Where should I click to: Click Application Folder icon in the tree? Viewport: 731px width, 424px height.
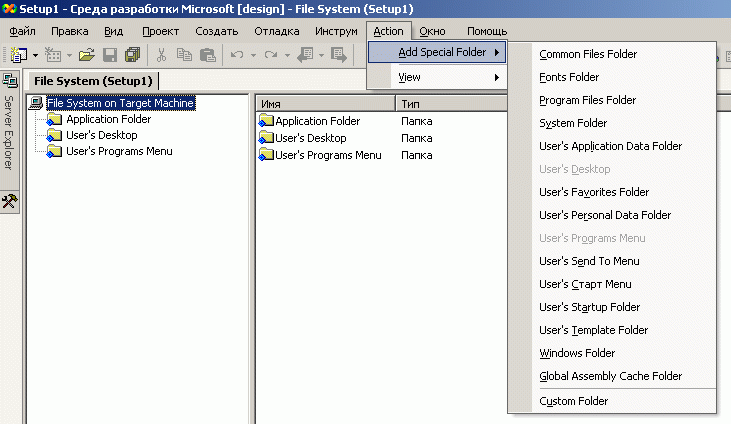click(54, 119)
